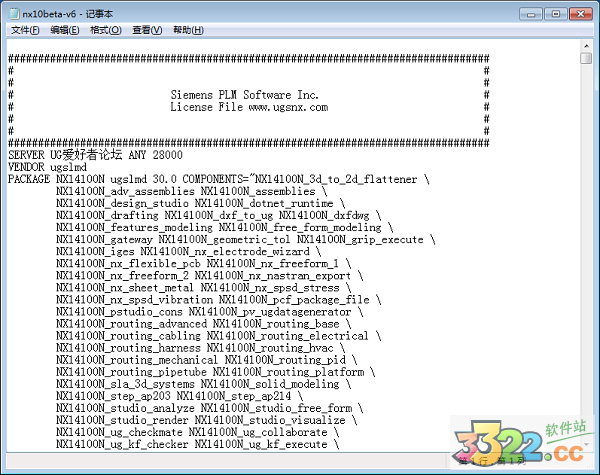
Task: Click 'NX14100N_pv_ugdatagenerator' text
Action: point(270,312)
